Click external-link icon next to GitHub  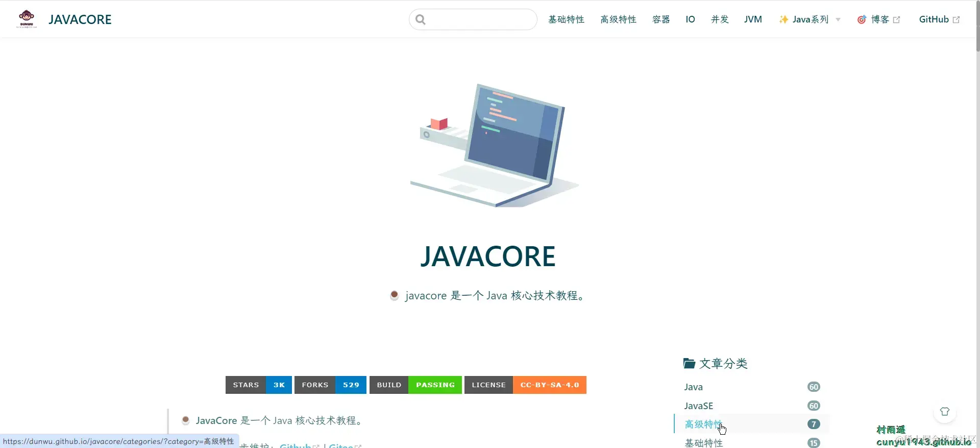[x=956, y=20]
